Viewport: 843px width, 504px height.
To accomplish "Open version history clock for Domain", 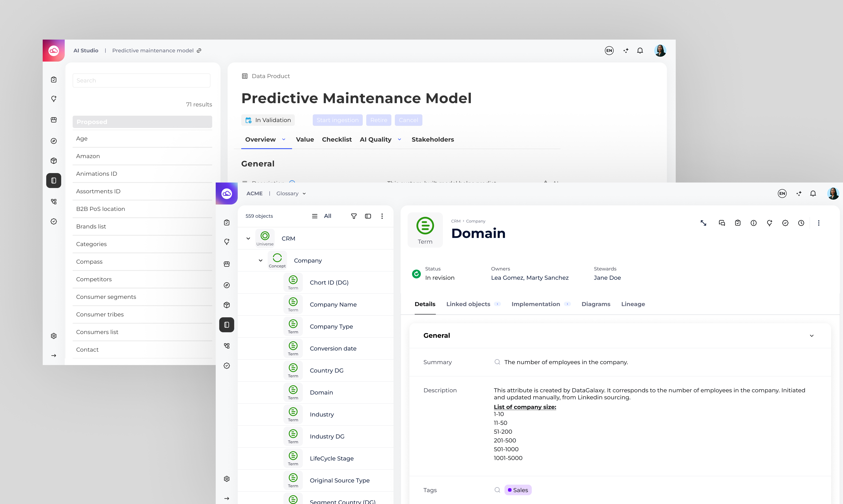I will tap(801, 223).
